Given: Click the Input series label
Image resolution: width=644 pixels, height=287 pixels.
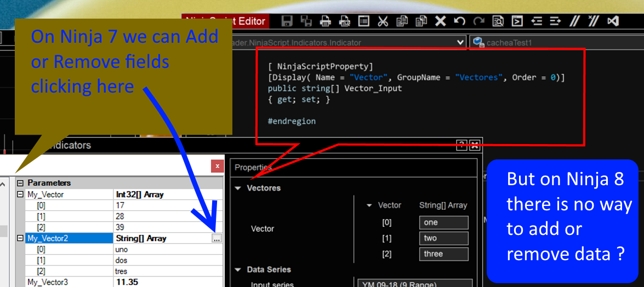Looking at the screenshot, I should click(x=272, y=284).
